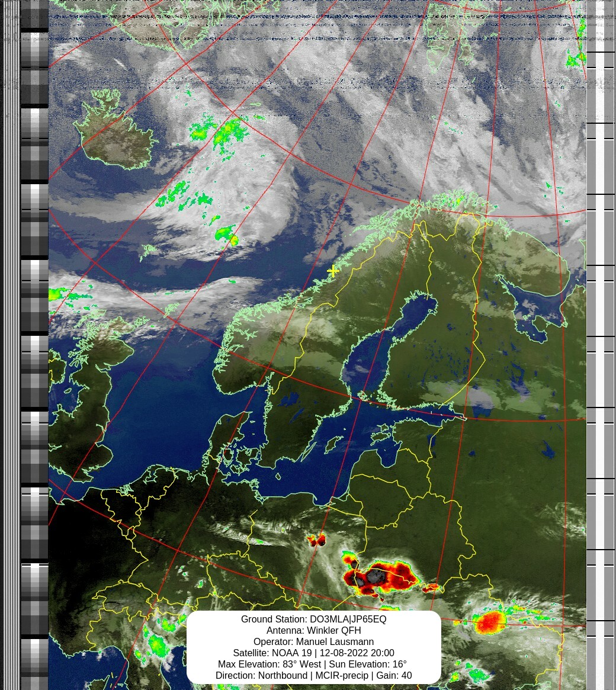This screenshot has height=690, width=616.
Task: Click the "Operator: Manuel Lausmann" text line
Action: pos(313,641)
